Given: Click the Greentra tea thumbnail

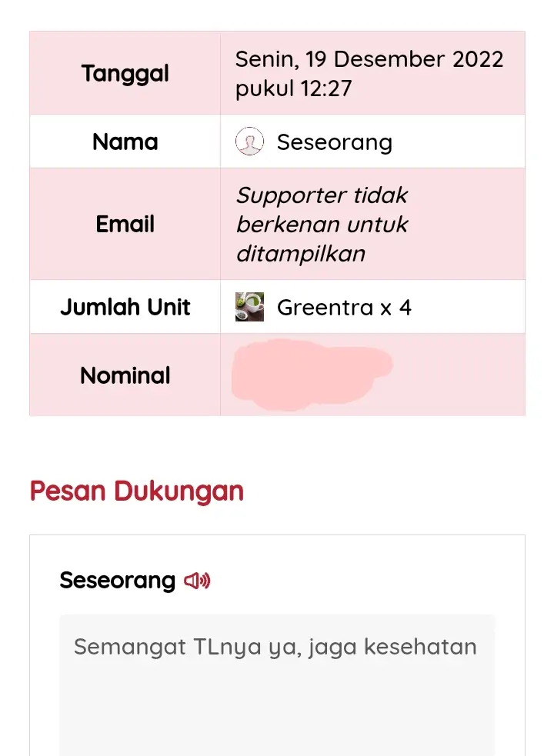Looking at the screenshot, I should click(x=249, y=307).
